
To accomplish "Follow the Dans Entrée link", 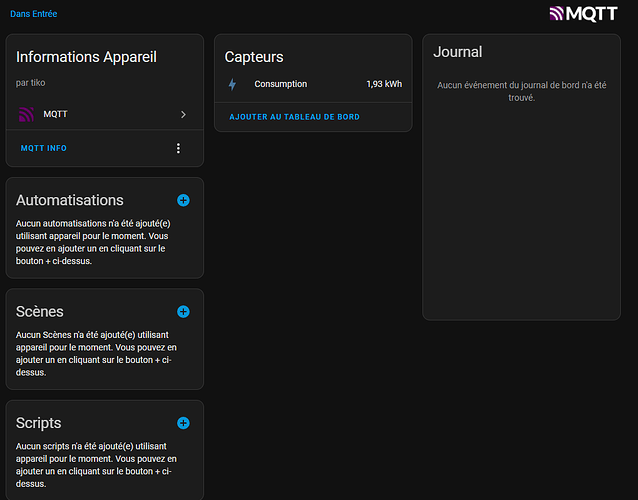I will pos(33,14).
